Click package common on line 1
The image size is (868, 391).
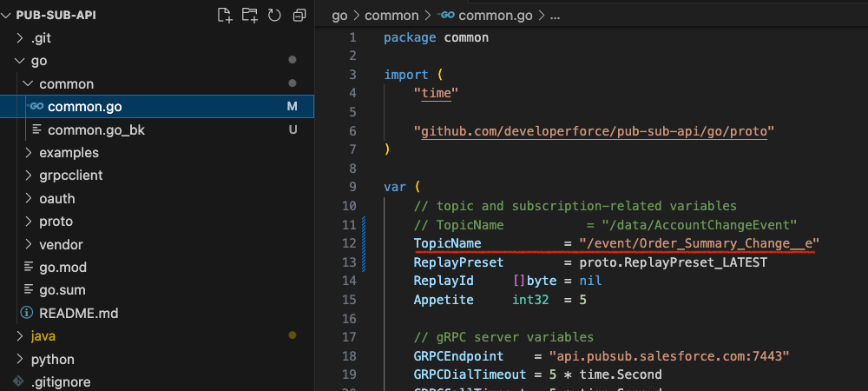tap(437, 38)
